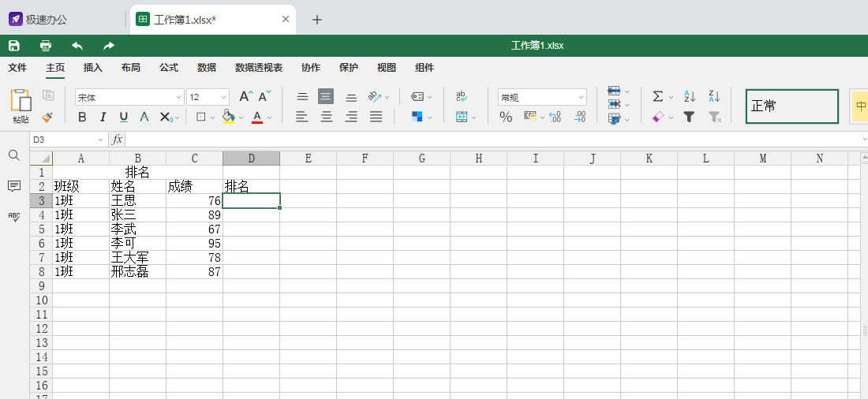Click the Wrap Text icon
868x399 pixels.
pos(461,96)
